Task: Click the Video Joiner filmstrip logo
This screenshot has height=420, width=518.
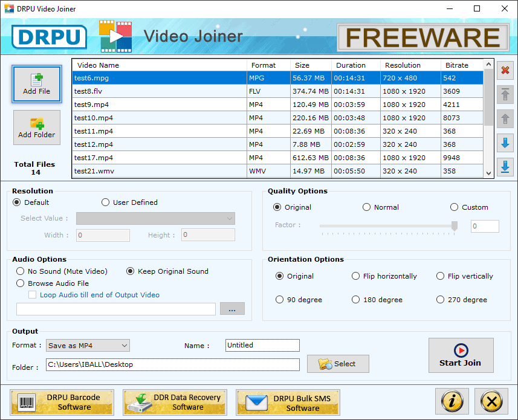Action: tap(115, 36)
